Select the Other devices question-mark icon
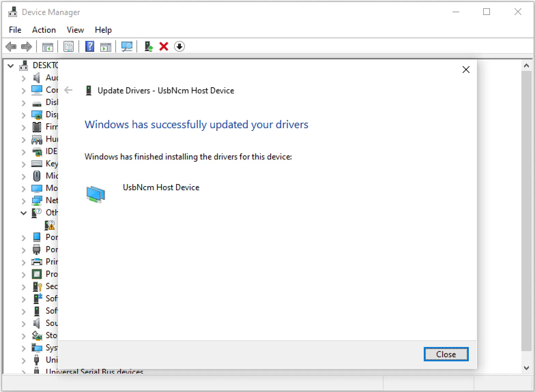Image resolution: width=535 pixels, height=392 pixels. [37, 213]
